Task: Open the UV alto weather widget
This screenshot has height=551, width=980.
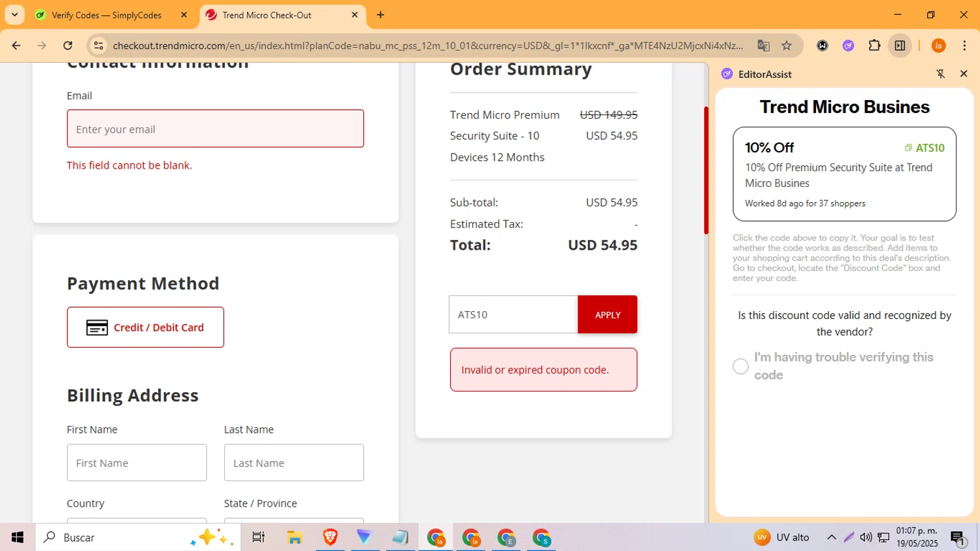Action: point(781,537)
